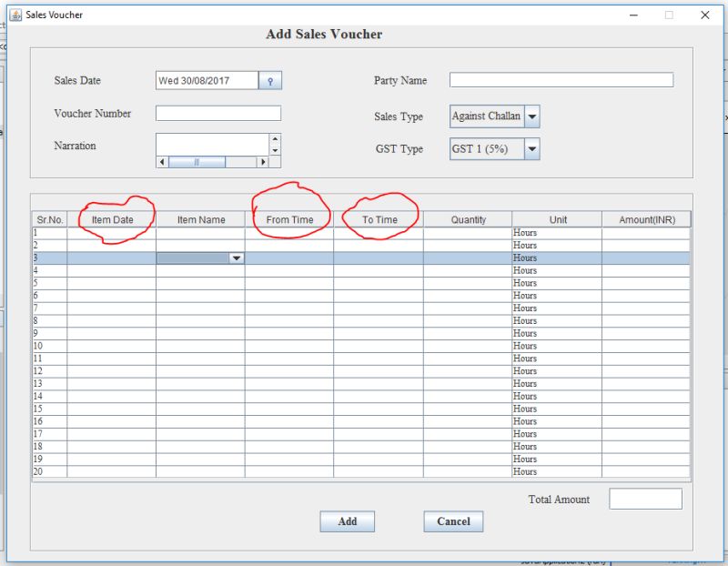Viewport: 728px width, 566px height.
Task: Click the Amount(INR) column header
Action: (x=646, y=219)
